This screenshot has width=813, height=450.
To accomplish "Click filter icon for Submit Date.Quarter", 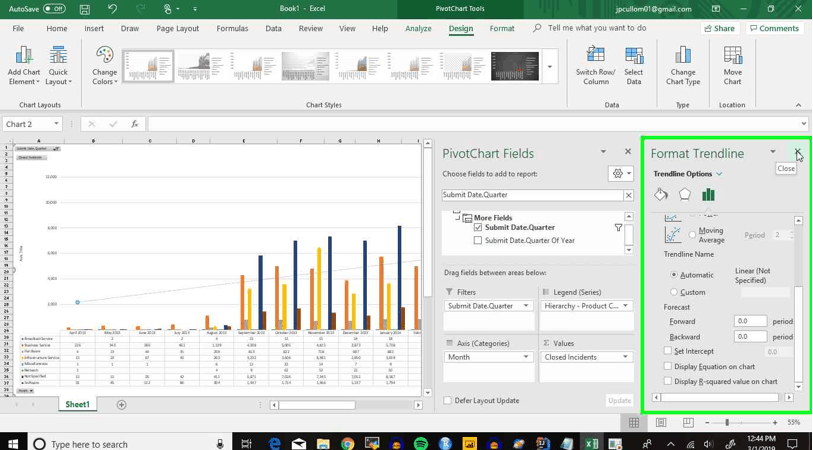I will click(x=618, y=228).
